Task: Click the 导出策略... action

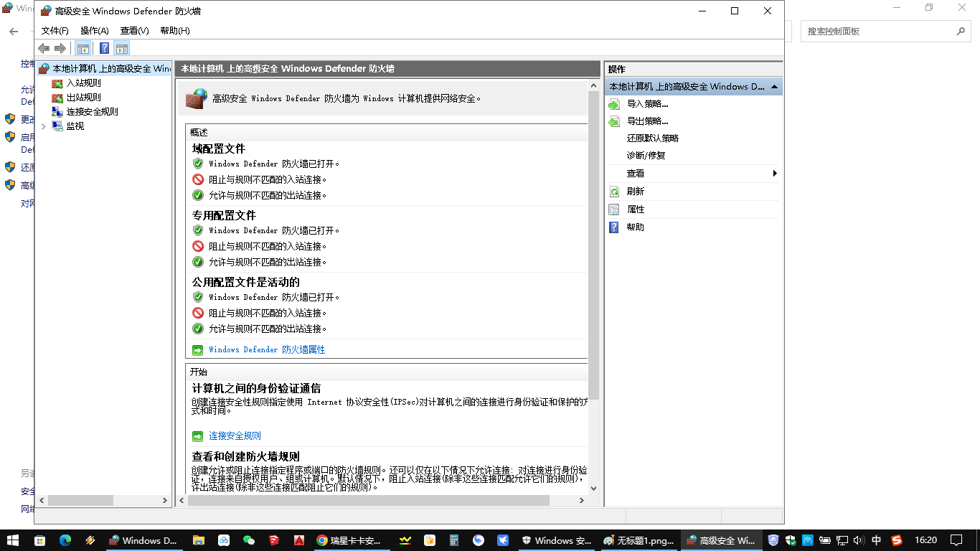Action: (647, 121)
